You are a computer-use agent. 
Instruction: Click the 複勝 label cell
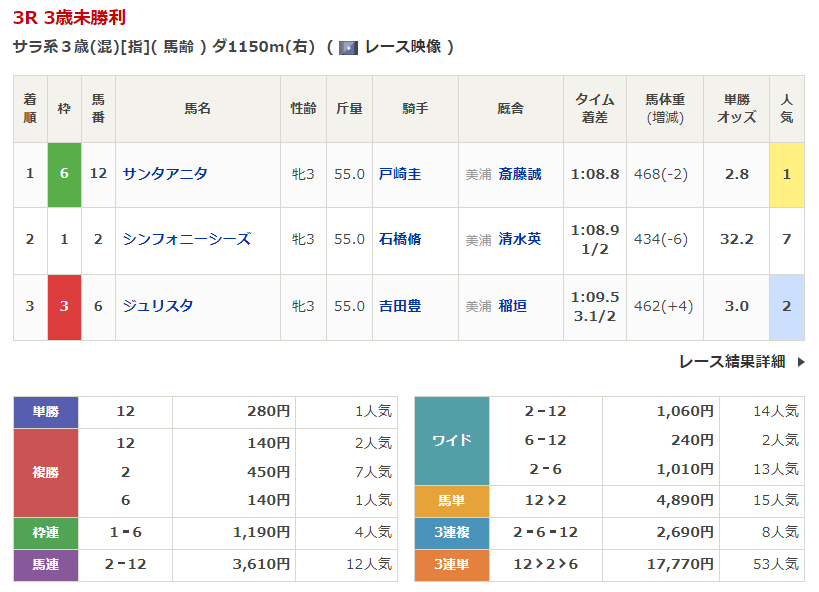point(46,473)
